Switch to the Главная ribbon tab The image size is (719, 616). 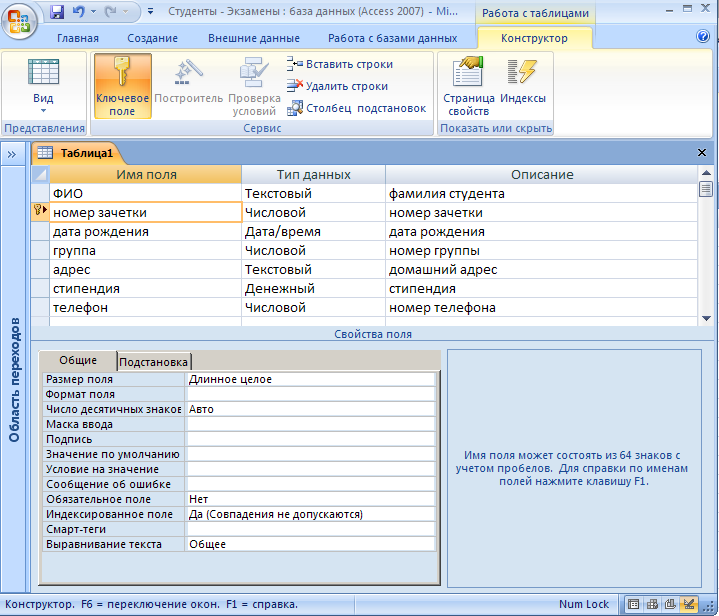(x=77, y=38)
